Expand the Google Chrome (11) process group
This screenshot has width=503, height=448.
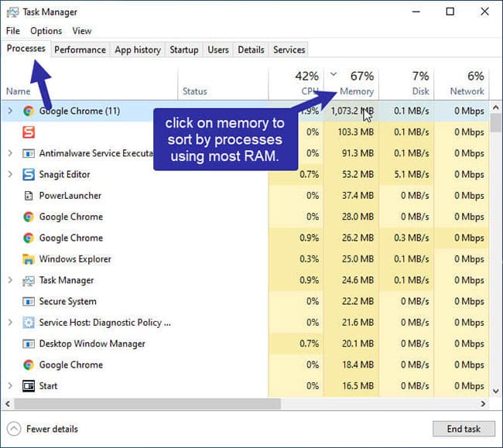[x=10, y=111]
